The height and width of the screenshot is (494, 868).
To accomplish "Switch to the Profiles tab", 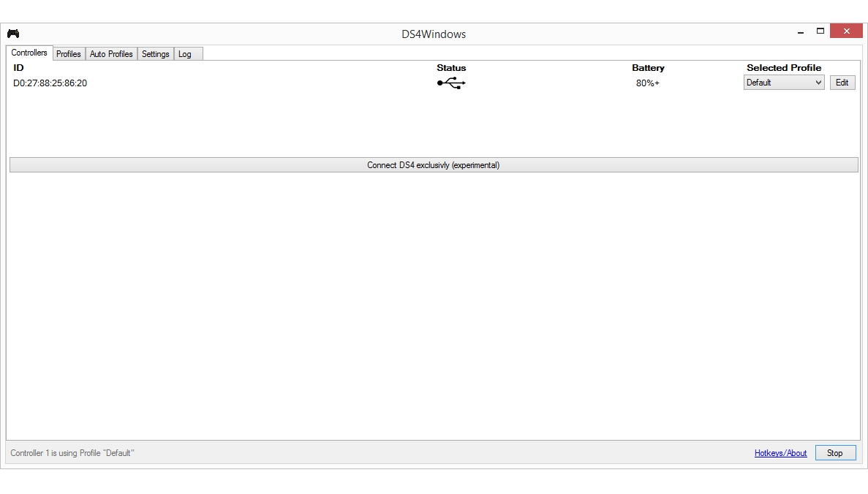I will point(68,53).
